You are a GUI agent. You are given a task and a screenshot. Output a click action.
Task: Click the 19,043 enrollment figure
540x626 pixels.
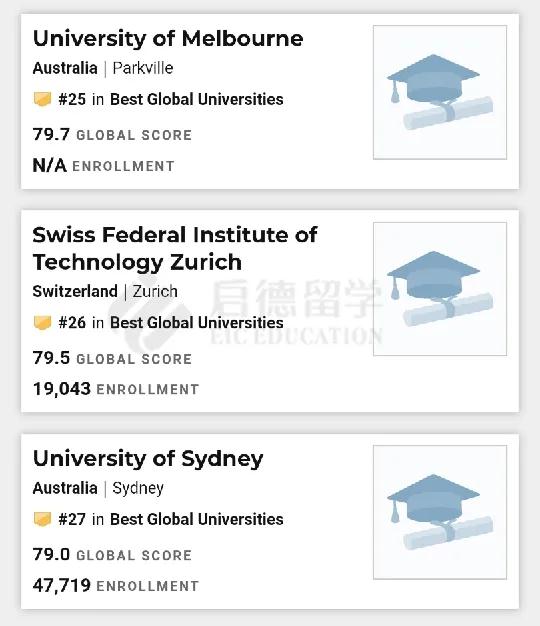(62, 389)
